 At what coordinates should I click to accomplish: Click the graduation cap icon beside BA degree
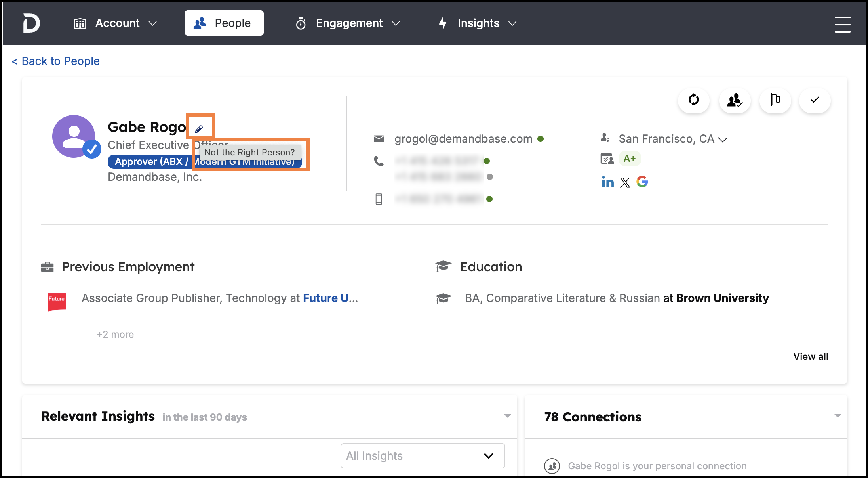click(444, 298)
